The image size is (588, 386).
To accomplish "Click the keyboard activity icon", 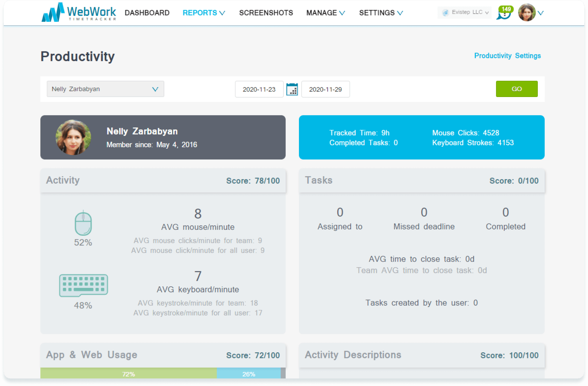I will [x=84, y=285].
